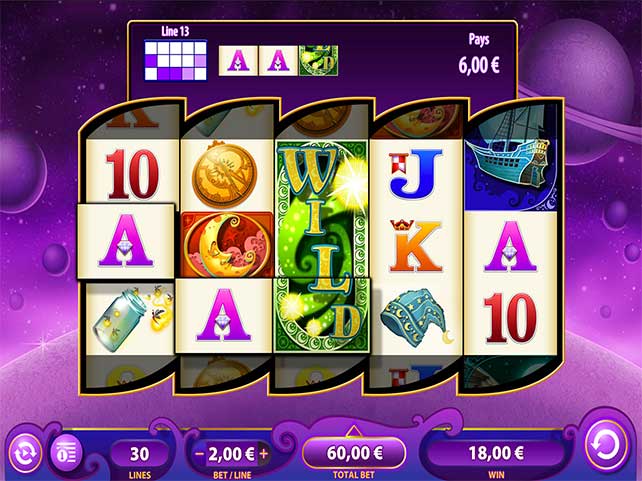The height and width of the screenshot is (481, 642).
Task: Open the paytable info button
Action: 66,453
